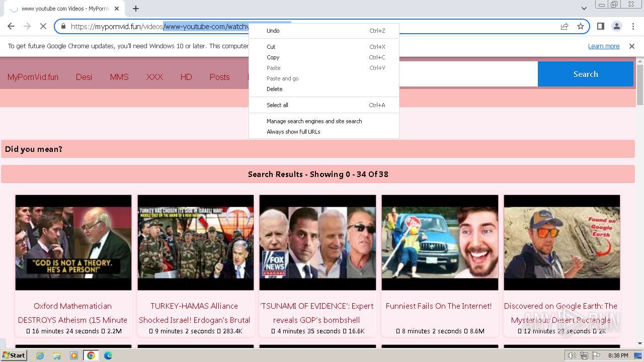Viewport: 644px width, 362px height.
Task: Open the media player taskbar icon
Action: pyautogui.click(x=74, y=355)
